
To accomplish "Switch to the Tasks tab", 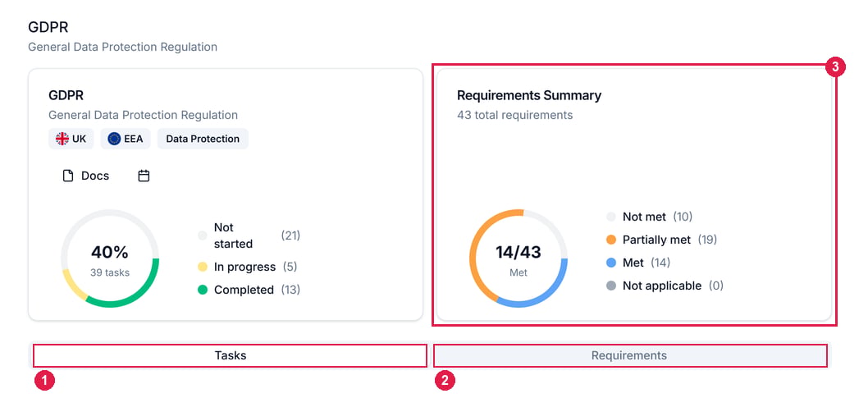I will (x=231, y=355).
